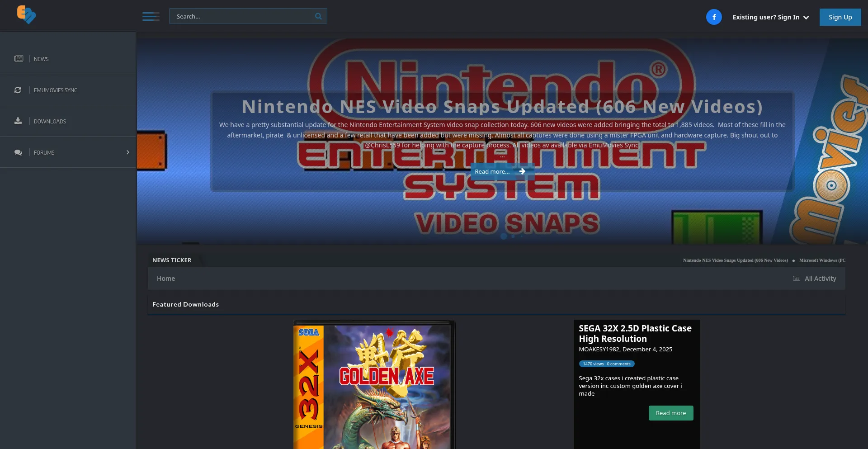Click the arrow icon next to Read more...
The height and width of the screenshot is (449, 868).
coord(522,171)
